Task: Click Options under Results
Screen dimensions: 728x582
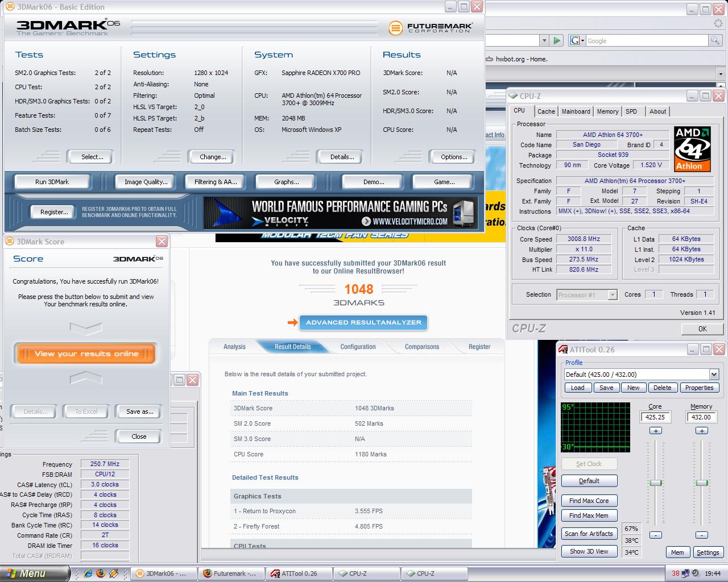Action: pos(454,157)
